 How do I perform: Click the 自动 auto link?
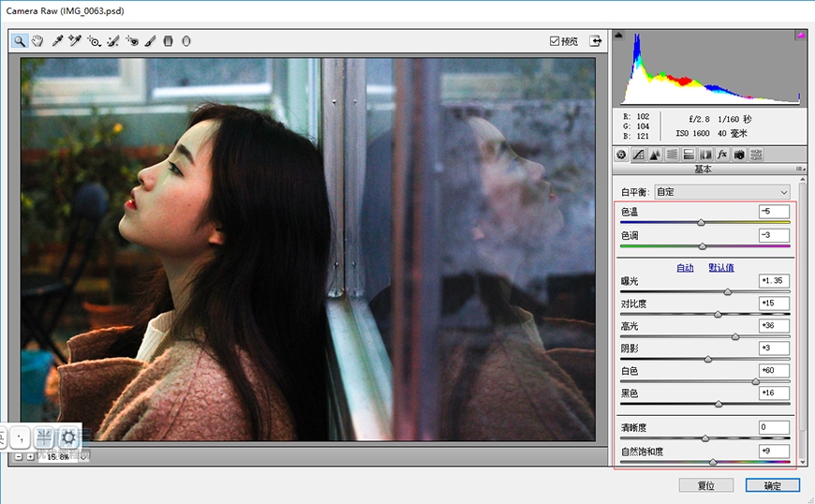coord(685,268)
